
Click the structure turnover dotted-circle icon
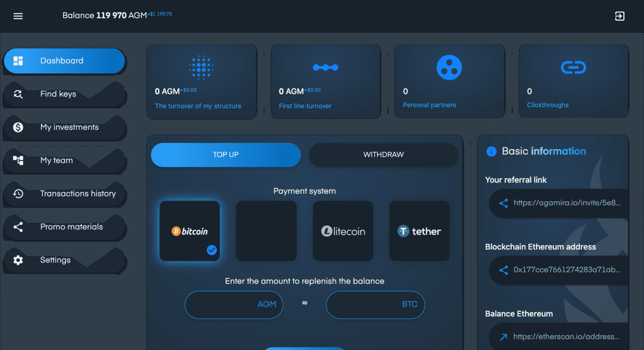tap(201, 68)
